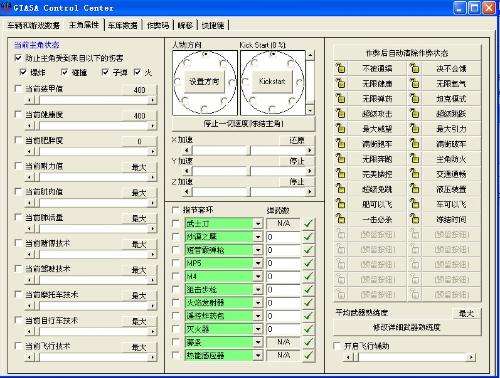Click 作弊后自动清除作弊状态 button
This screenshot has height=378, width=500.
pos(407,53)
